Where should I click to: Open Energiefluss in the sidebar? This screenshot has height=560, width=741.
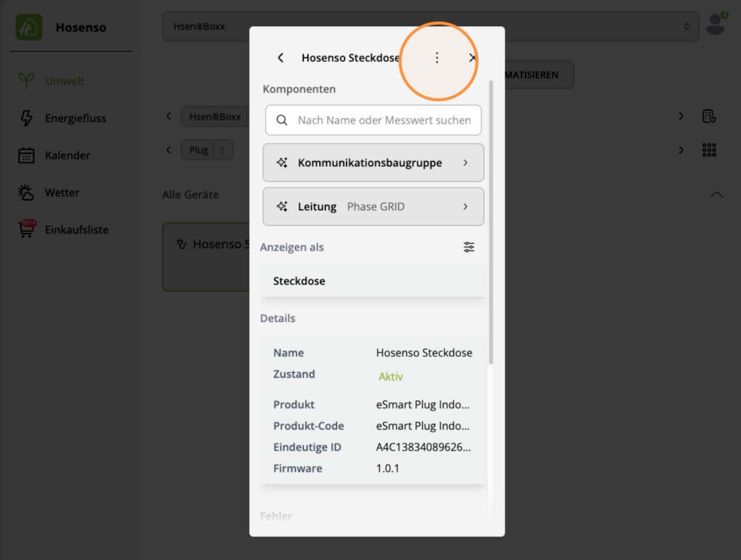coord(75,118)
